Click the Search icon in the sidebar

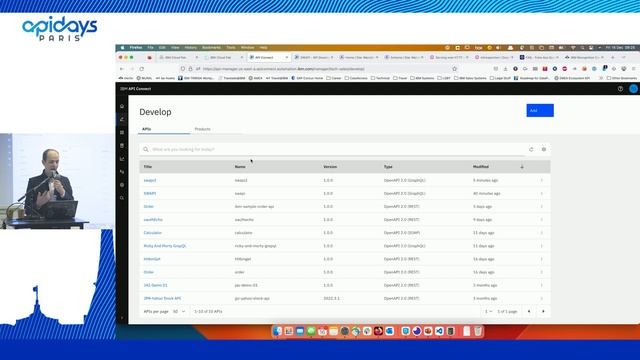click(x=122, y=198)
